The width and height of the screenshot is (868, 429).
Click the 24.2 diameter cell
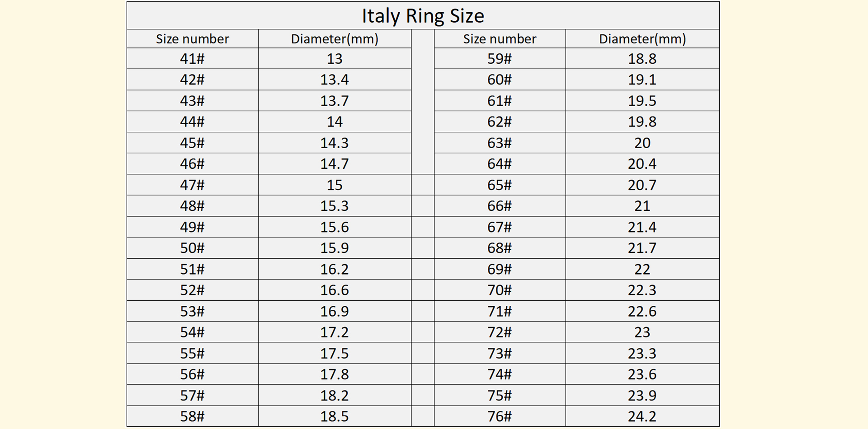tap(642, 416)
